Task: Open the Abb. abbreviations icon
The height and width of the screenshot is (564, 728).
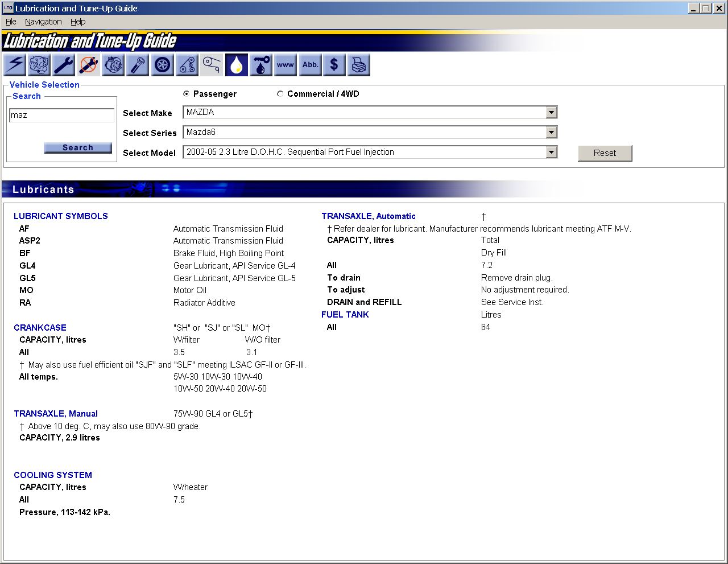Action: tap(310, 65)
